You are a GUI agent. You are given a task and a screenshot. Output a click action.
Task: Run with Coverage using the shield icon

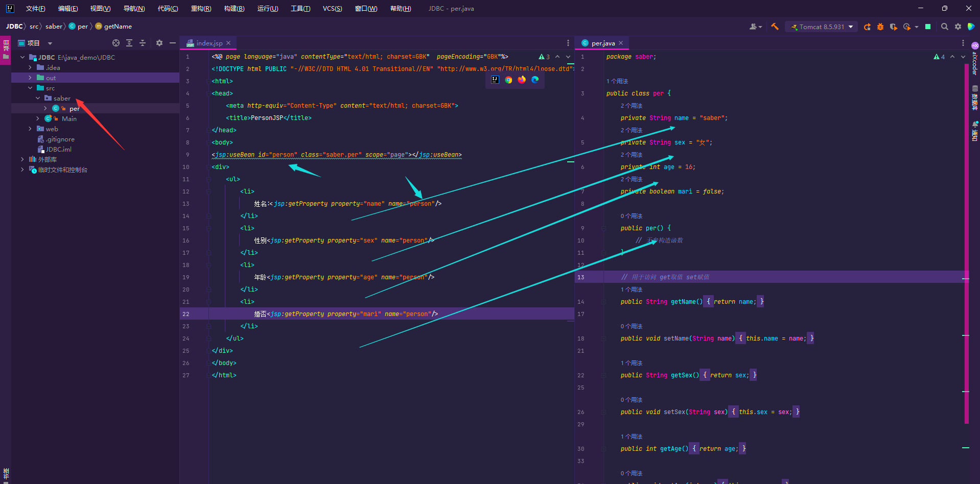point(893,27)
